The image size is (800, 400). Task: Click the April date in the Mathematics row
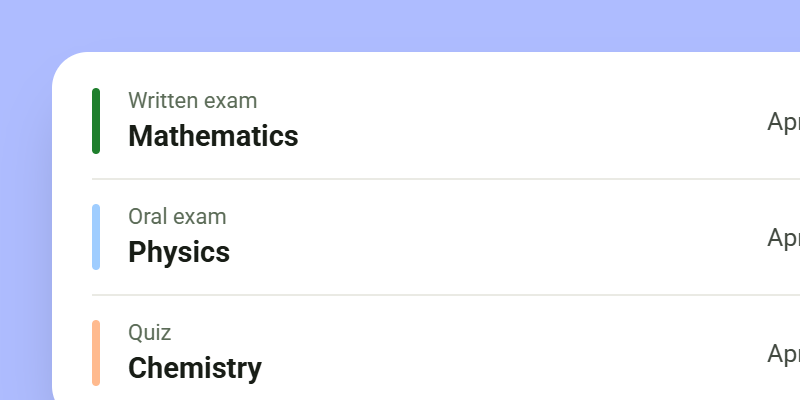pos(784,122)
